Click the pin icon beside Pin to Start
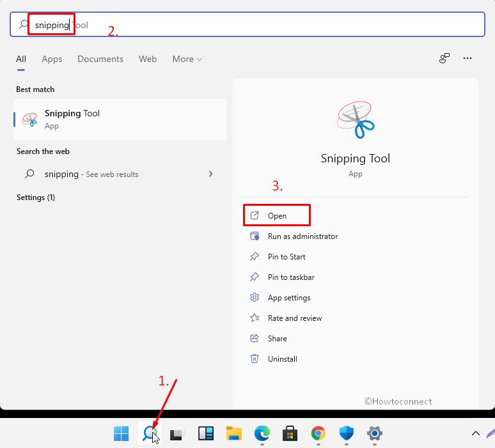The width and height of the screenshot is (495, 448). [255, 256]
